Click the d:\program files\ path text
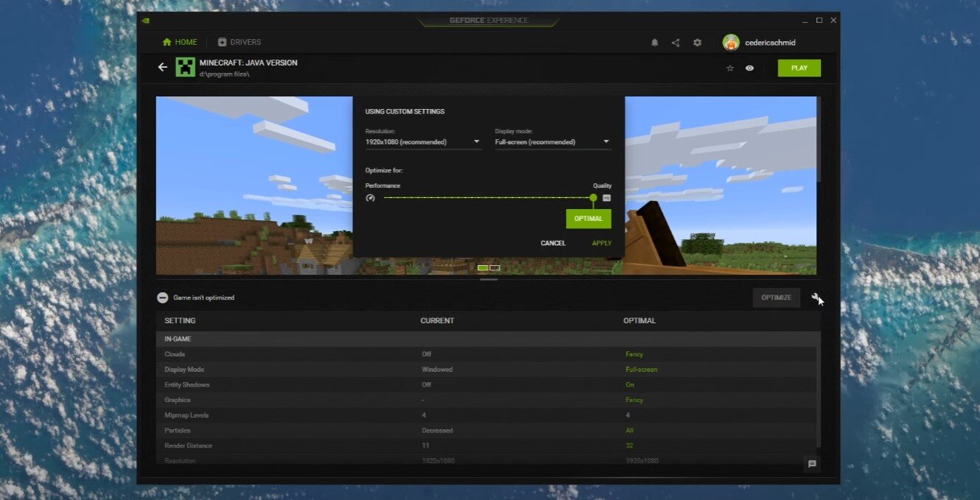This screenshot has width=980, height=500. coord(224,74)
